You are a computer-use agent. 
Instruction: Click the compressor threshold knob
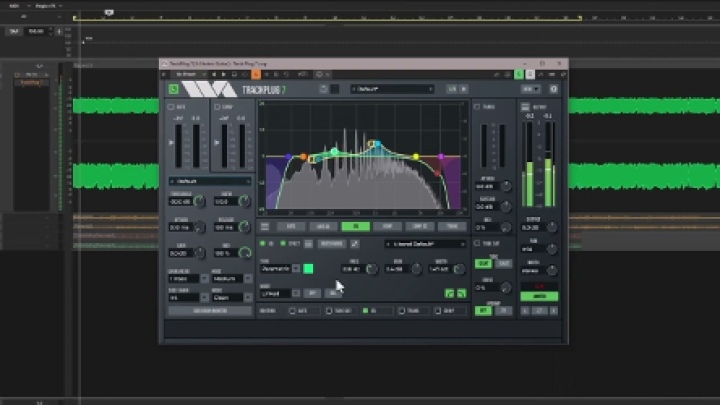pos(200,201)
